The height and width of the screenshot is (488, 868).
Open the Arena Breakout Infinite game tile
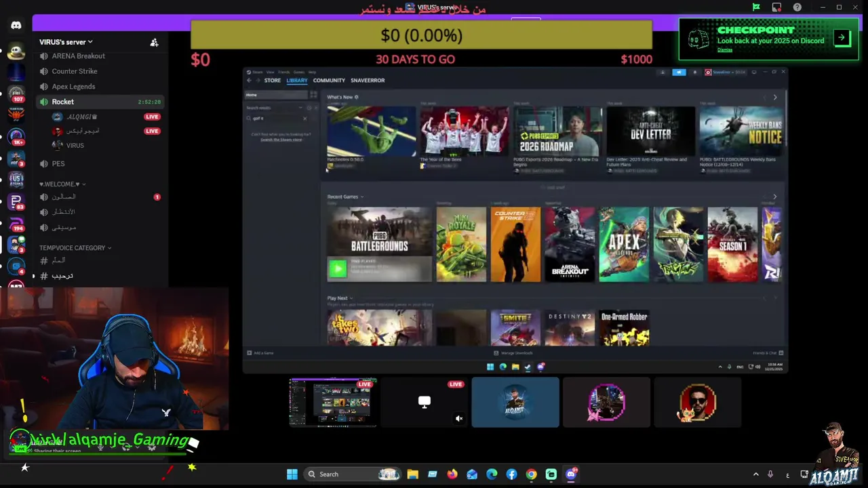[x=570, y=245]
